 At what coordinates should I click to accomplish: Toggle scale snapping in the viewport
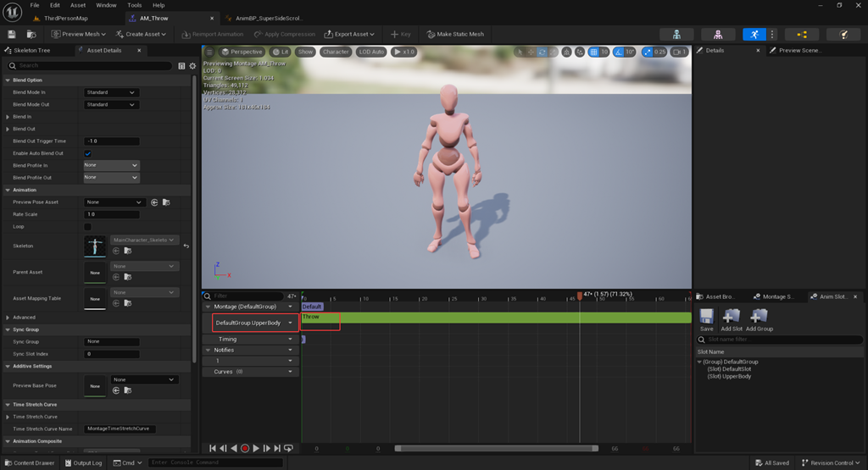[647, 52]
